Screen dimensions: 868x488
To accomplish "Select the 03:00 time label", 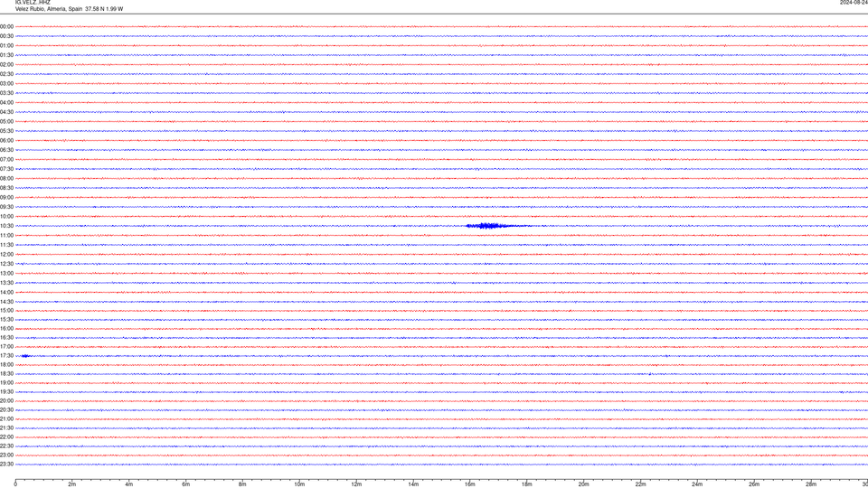I will click(6, 83).
